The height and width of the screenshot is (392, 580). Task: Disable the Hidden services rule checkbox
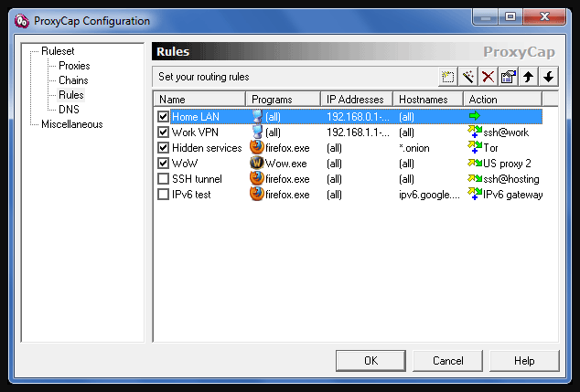pyautogui.click(x=163, y=148)
